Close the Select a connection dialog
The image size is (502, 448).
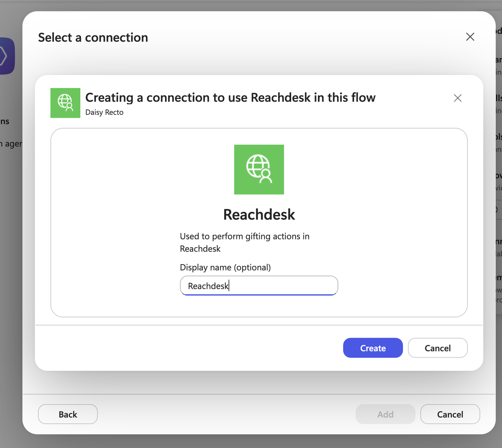click(x=470, y=37)
